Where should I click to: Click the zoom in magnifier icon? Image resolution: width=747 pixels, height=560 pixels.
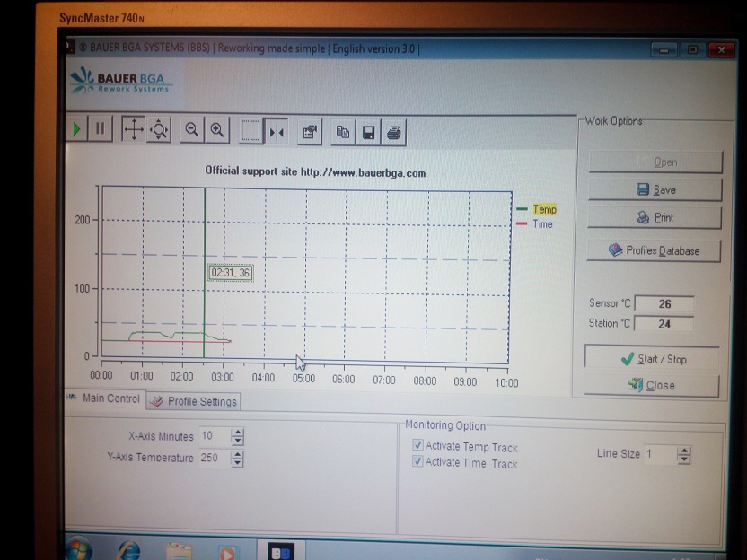click(x=216, y=130)
